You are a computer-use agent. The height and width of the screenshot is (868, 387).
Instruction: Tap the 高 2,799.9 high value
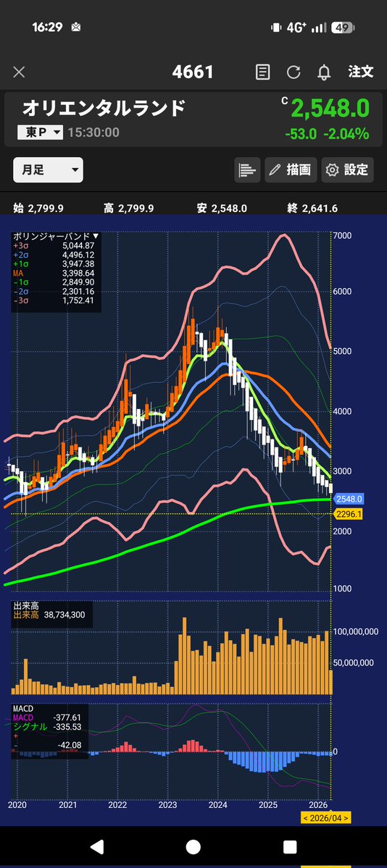pos(128,208)
